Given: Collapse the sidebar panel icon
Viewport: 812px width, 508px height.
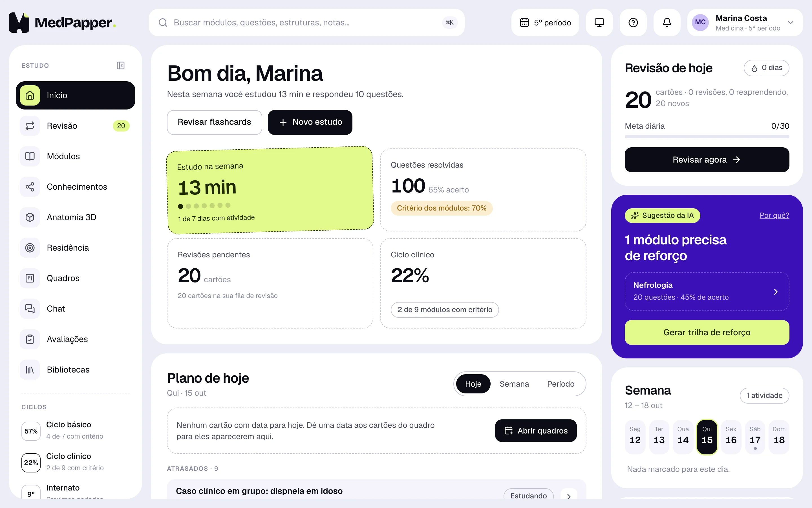Looking at the screenshot, I should [x=120, y=65].
